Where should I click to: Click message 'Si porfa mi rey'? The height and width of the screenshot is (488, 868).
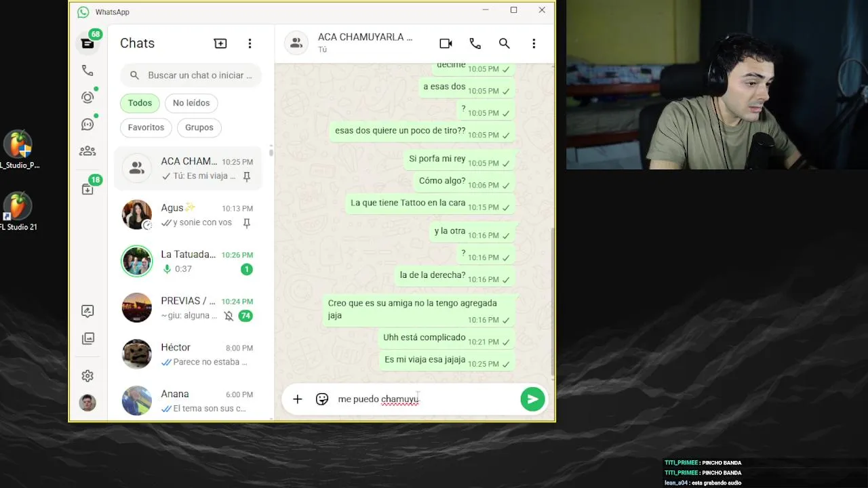459,160
